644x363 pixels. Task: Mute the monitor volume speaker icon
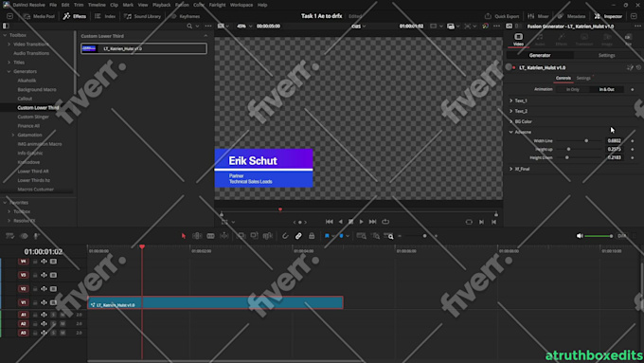[580, 236]
